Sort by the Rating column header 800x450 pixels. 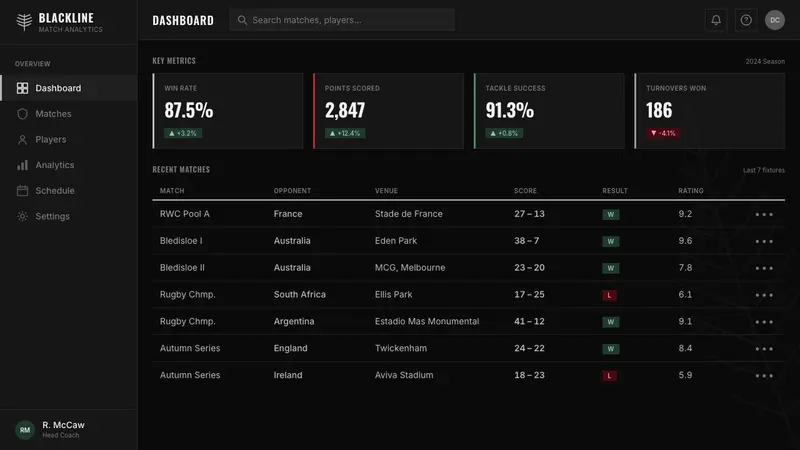691,191
